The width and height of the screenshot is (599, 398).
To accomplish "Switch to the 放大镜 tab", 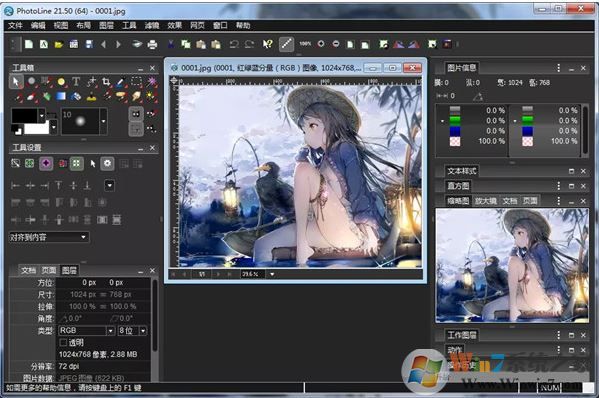I will point(486,201).
